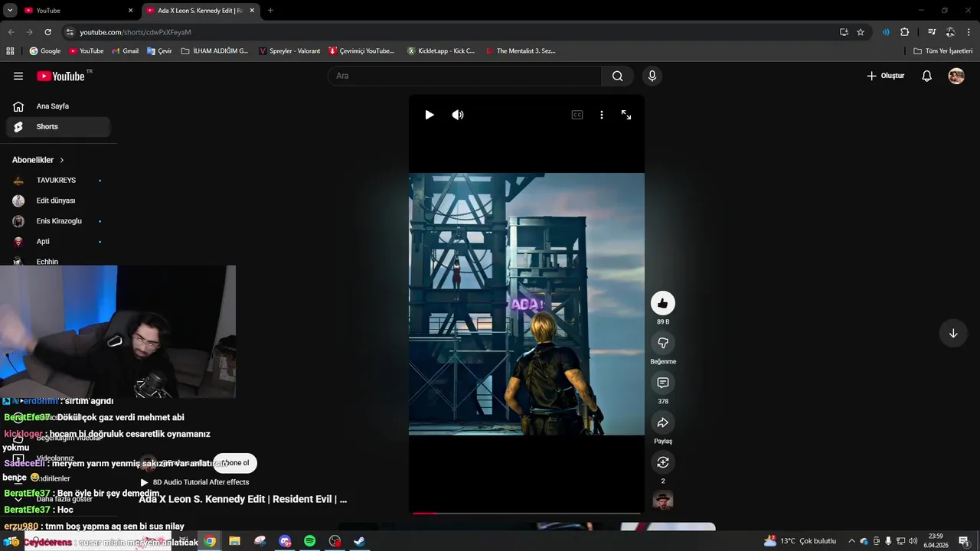This screenshot has width=980, height=551.
Task: Enter fullscreen mode for the Short
Action: click(626, 115)
